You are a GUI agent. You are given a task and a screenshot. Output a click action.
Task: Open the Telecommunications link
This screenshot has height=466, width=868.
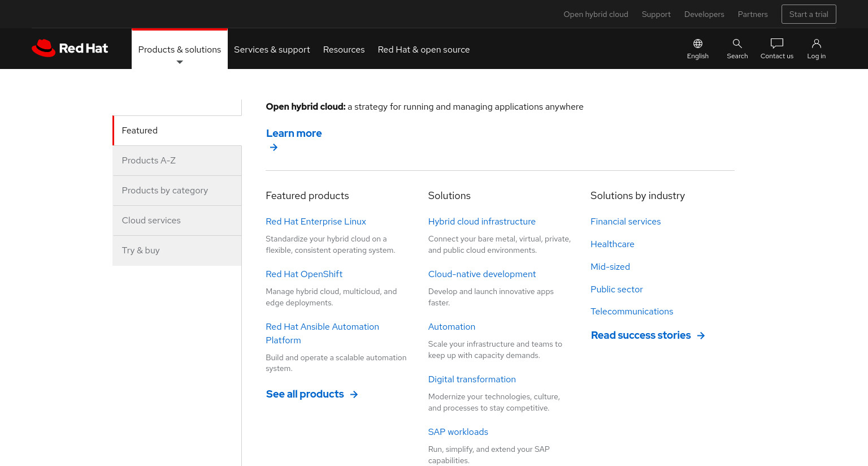[632, 312]
